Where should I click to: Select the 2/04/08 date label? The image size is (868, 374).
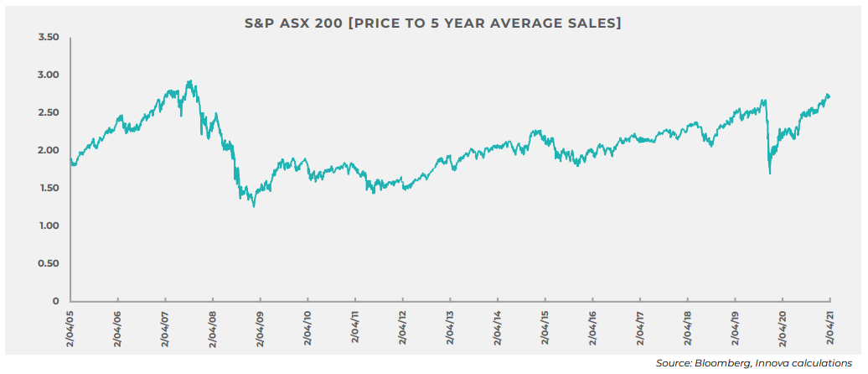(213, 326)
